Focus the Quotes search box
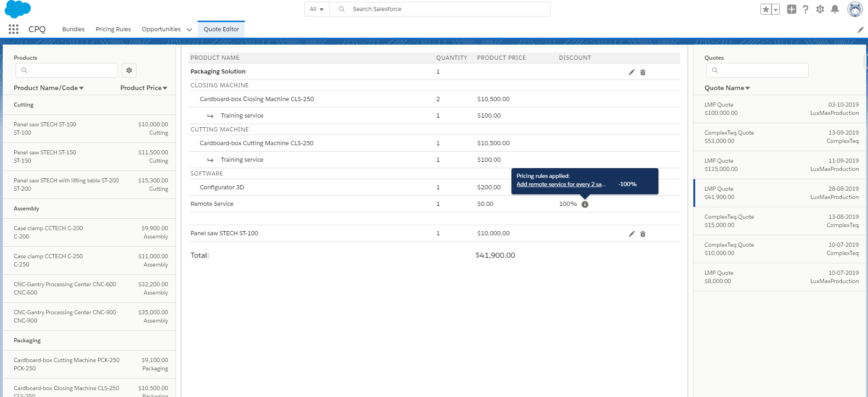 tap(757, 70)
